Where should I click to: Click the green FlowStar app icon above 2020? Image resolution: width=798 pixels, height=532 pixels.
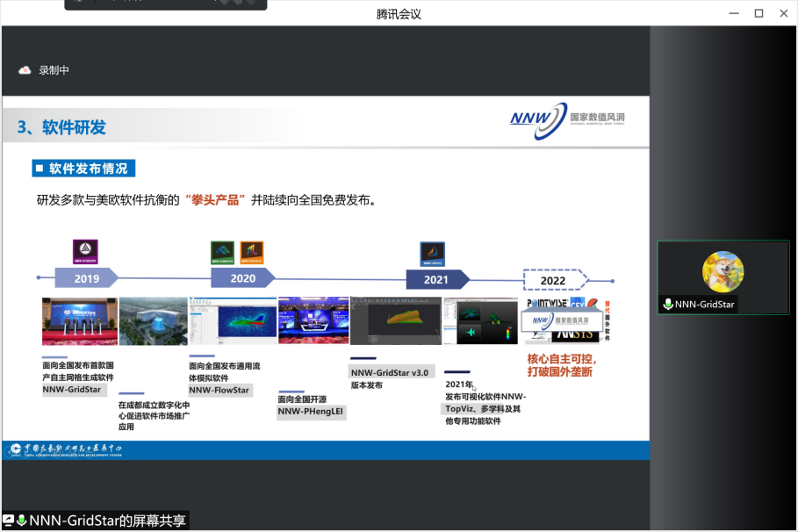click(224, 253)
